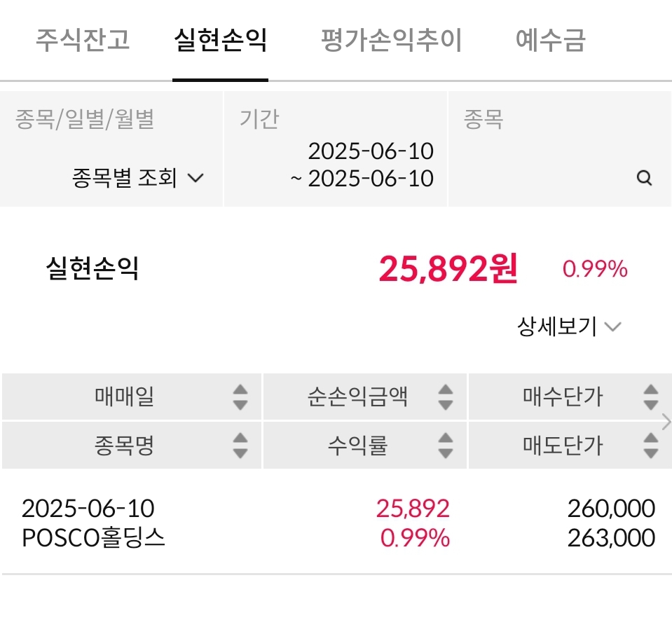Screen dimensions: 672x620
Task: Change the 기간 date range
Action: coord(363,165)
